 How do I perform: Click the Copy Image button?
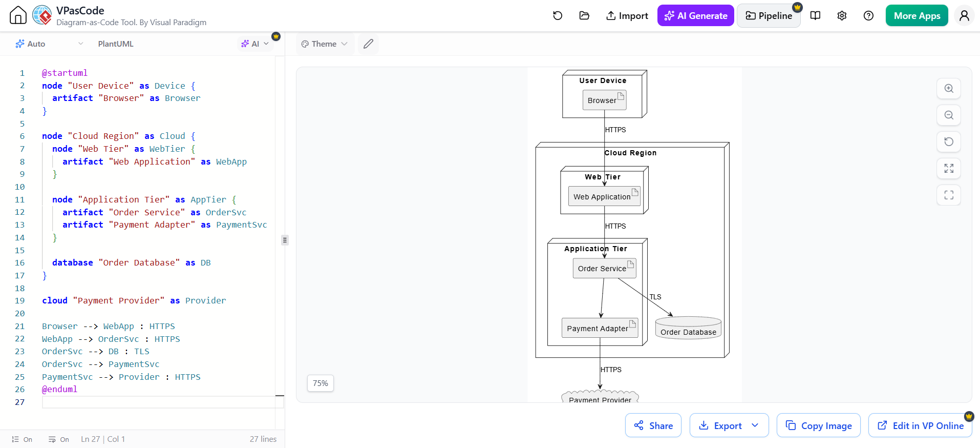pos(819,425)
